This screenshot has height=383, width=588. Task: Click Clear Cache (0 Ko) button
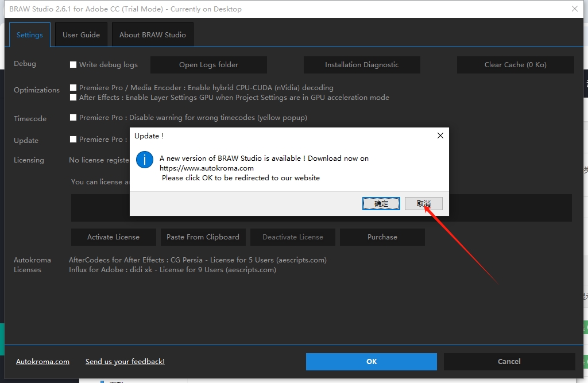click(x=515, y=65)
